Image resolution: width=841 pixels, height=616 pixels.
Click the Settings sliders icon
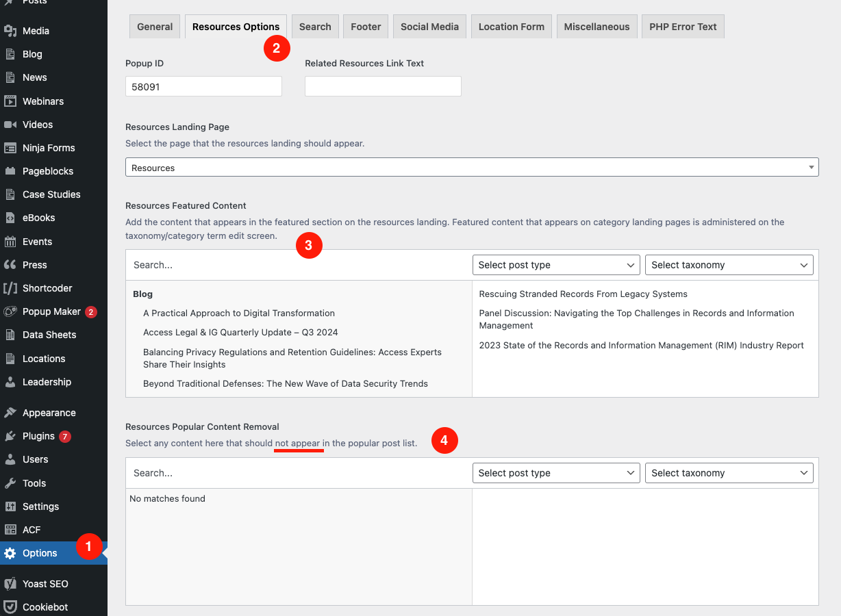coord(10,506)
